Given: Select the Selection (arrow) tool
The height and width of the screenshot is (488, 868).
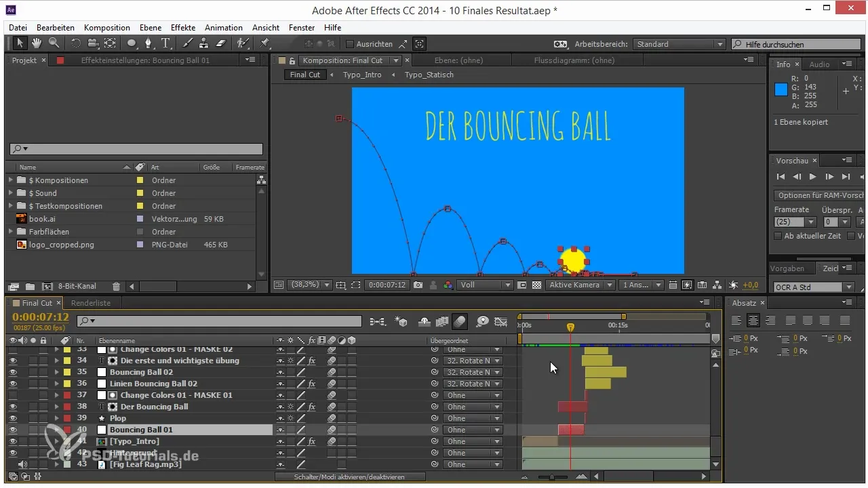Looking at the screenshot, I should click(20, 43).
